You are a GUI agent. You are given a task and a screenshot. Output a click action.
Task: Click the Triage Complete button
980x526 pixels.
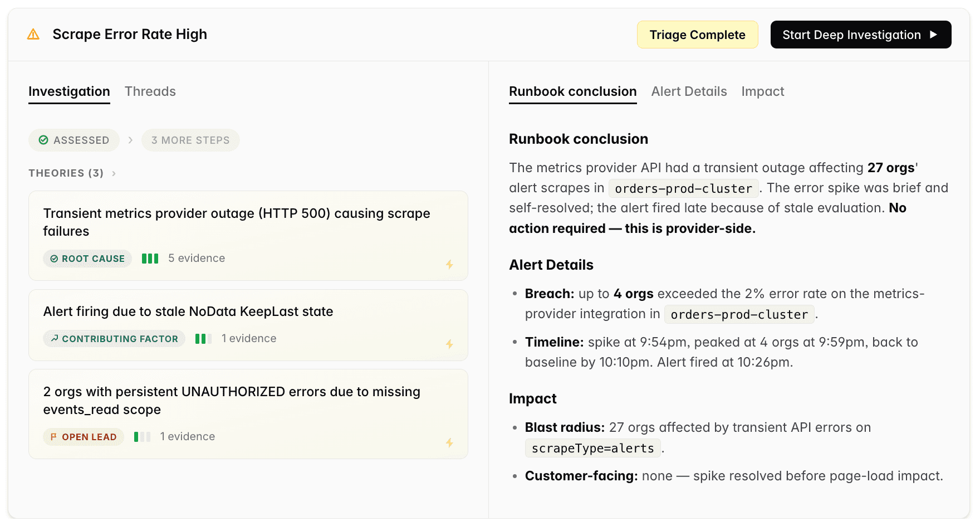pos(698,35)
